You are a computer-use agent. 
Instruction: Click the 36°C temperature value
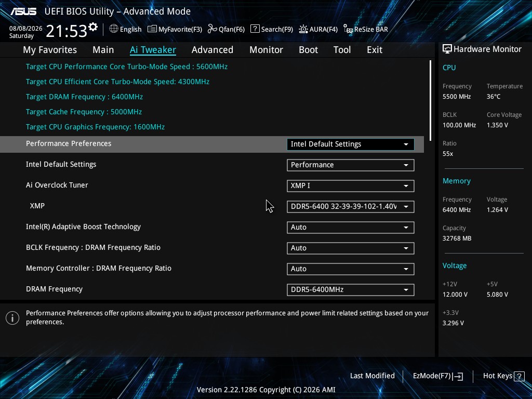tap(494, 97)
